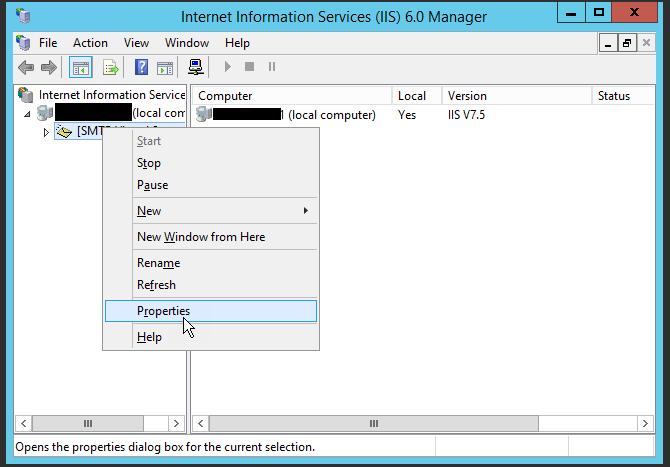Click the Start item play icon in toolbar

(x=228, y=67)
